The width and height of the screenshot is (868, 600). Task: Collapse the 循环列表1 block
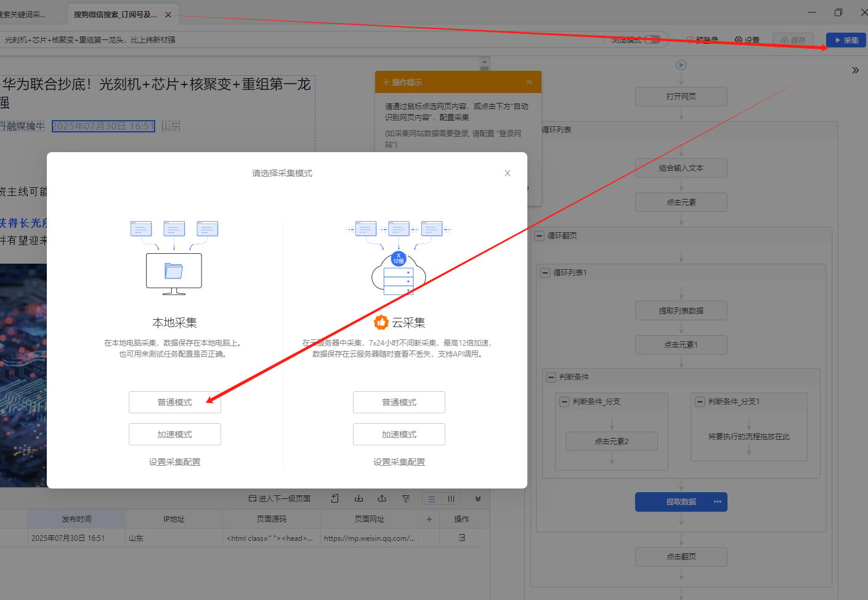click(x=545, y=273)
